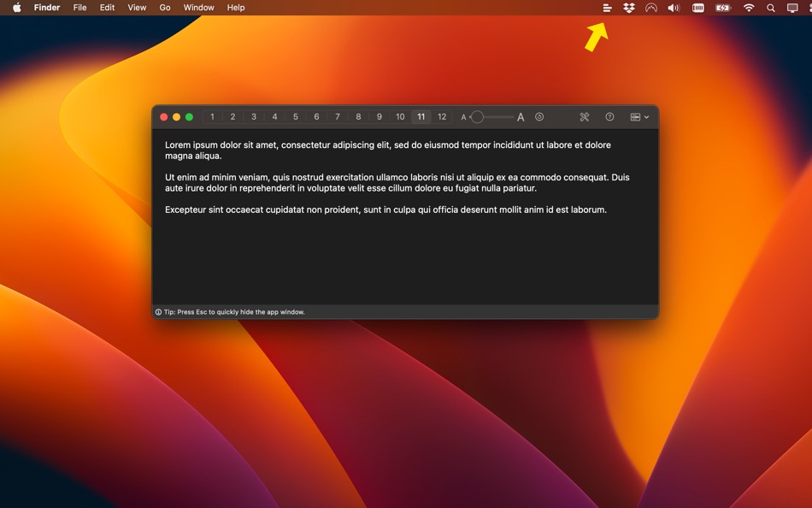Switch to note tab 12
The image size is (812, 508).
[442, 117]
